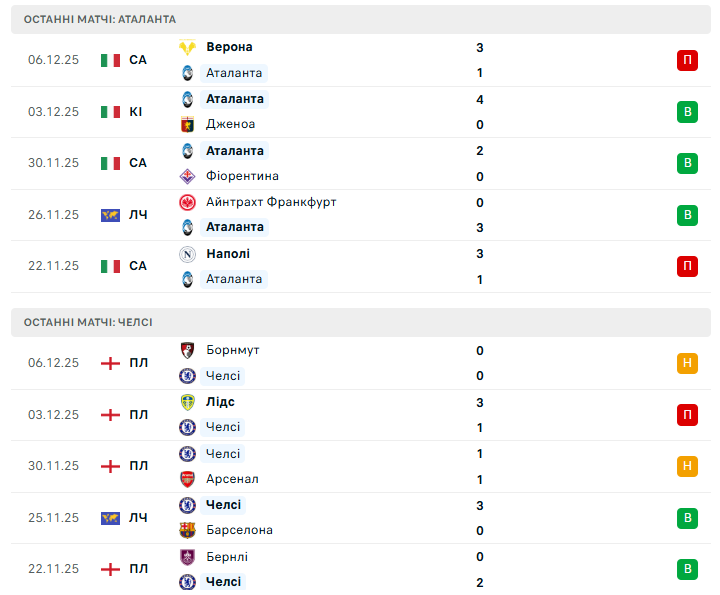Screen dimensions: 720x595
Task: Click Italy flag for 03.12.25 cup match
Action: tap(110, 112)
